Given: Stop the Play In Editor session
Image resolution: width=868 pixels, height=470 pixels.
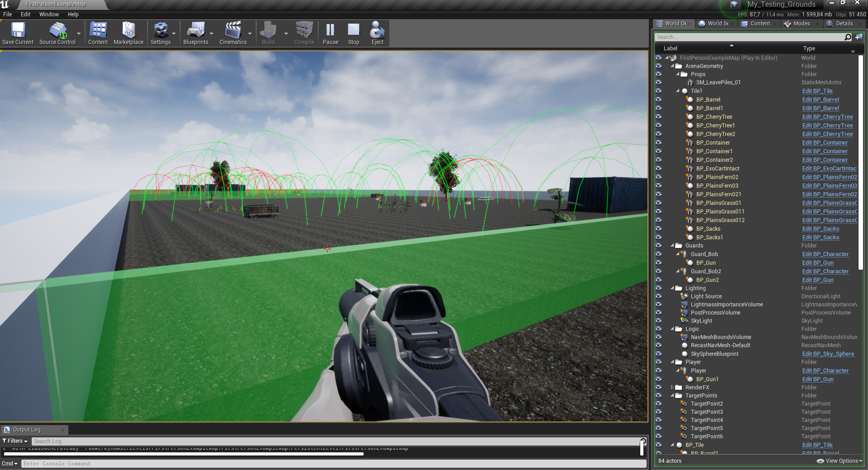Looking at the screenshot, I should coord(354,30).
